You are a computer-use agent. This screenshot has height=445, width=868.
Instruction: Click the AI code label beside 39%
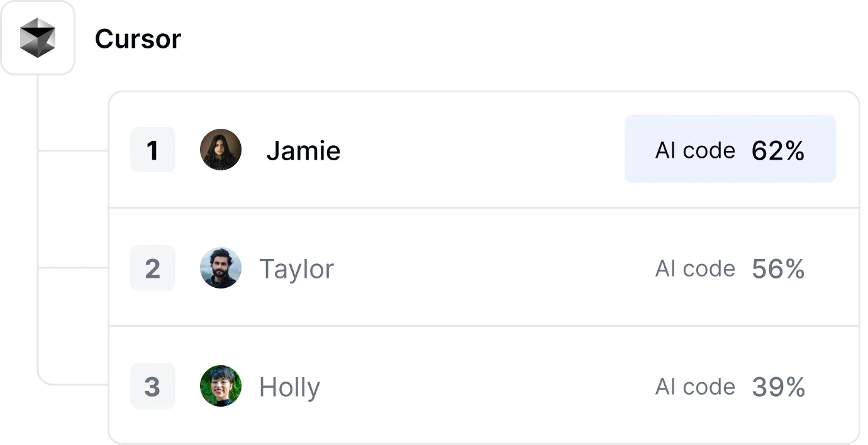pos(695,387)
